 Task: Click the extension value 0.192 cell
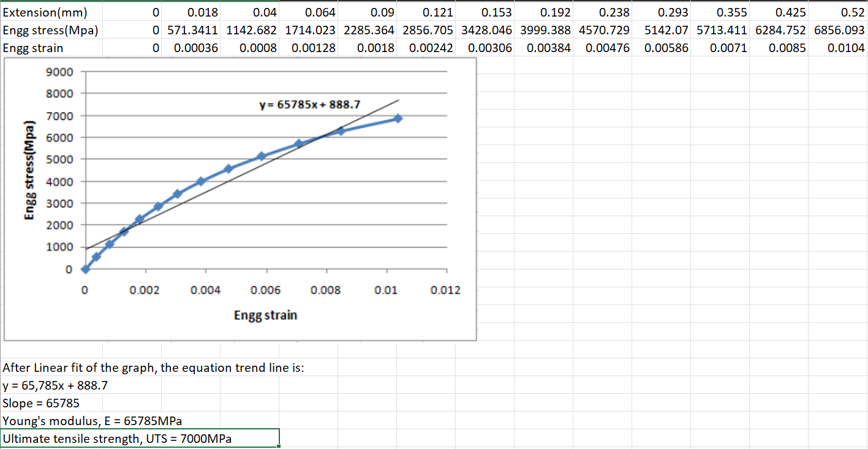tap(544, 13)
